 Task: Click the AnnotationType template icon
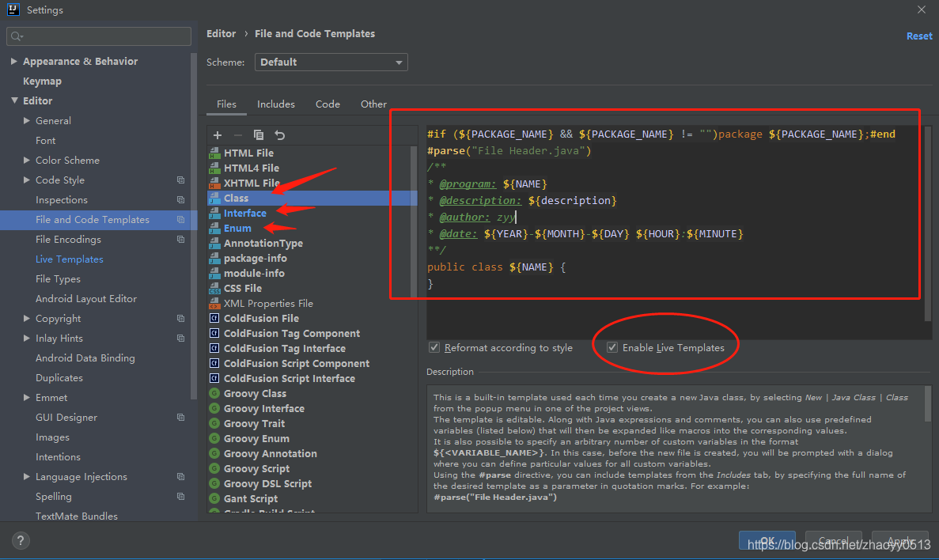(x=214, y=243)
